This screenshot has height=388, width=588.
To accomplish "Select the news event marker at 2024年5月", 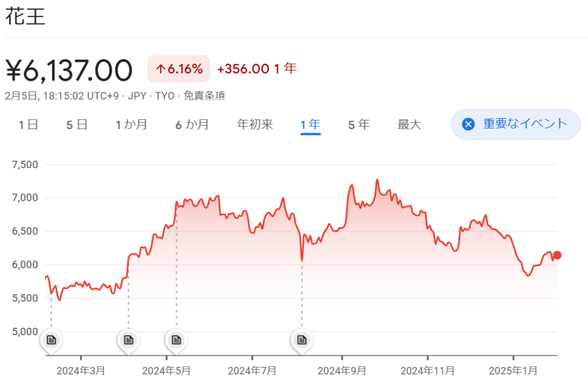I will pos(176,340).
